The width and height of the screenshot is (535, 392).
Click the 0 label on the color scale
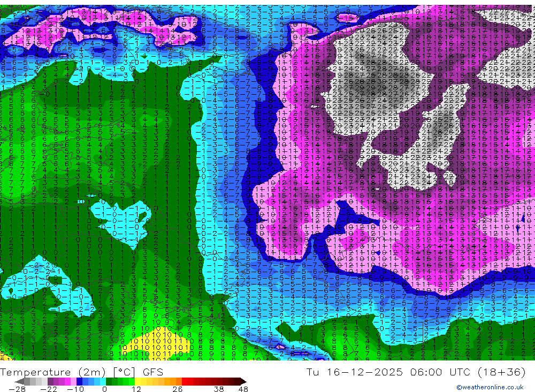[x=104, y=389]
